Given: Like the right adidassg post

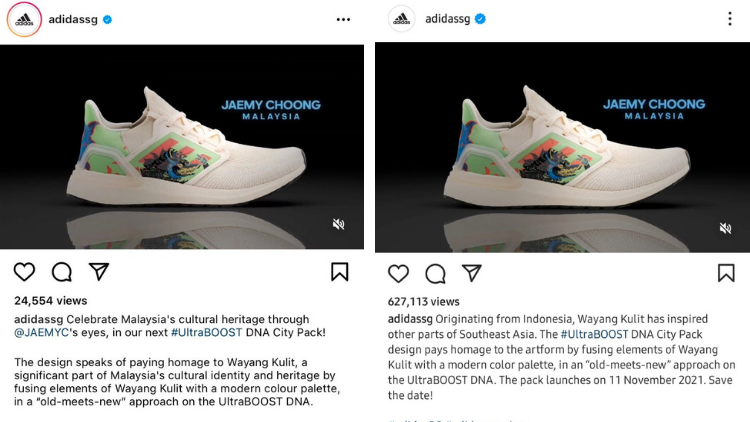Looking at the screenshot, I should point(398,274).
